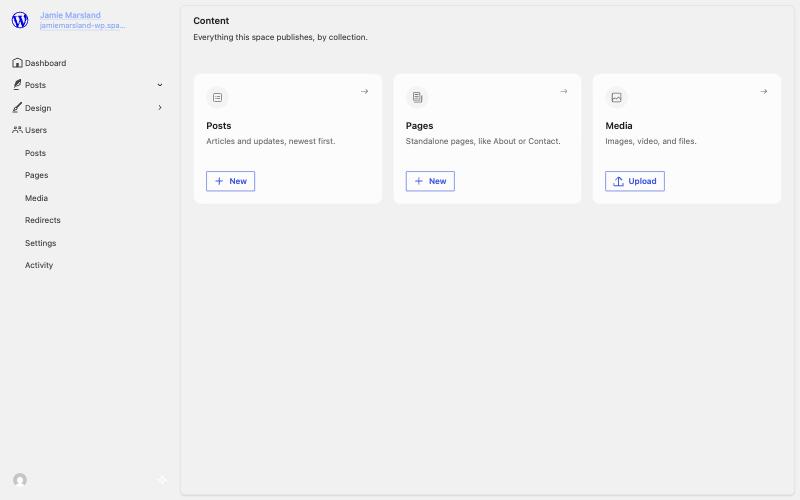Click the bold Media title on the Media card
The width and height of the screenshot is (800, 500).
619,126
